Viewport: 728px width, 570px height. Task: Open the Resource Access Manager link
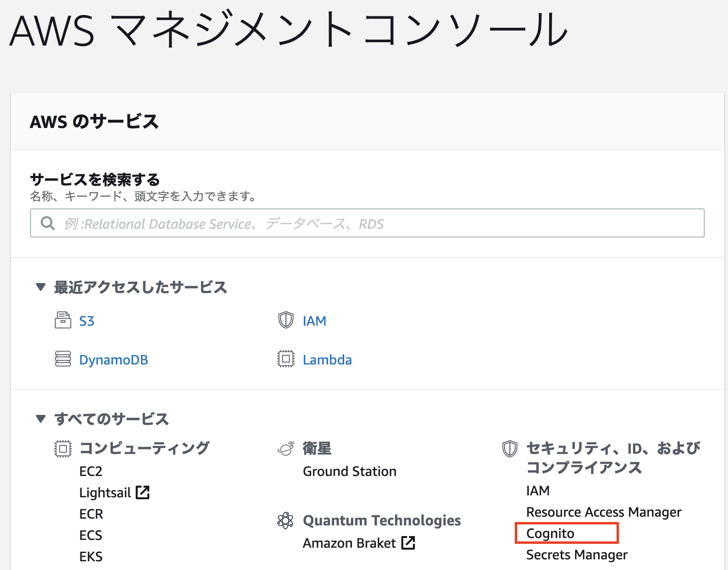604,512
